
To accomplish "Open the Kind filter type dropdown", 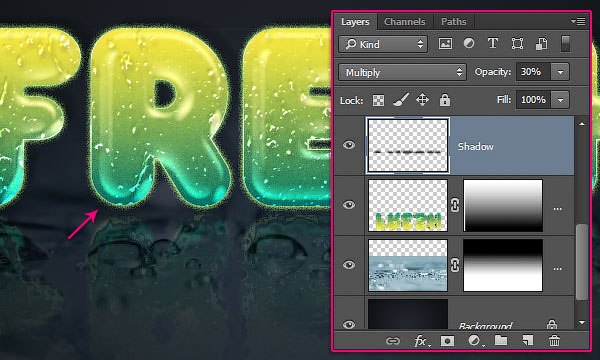I will 383,44.
